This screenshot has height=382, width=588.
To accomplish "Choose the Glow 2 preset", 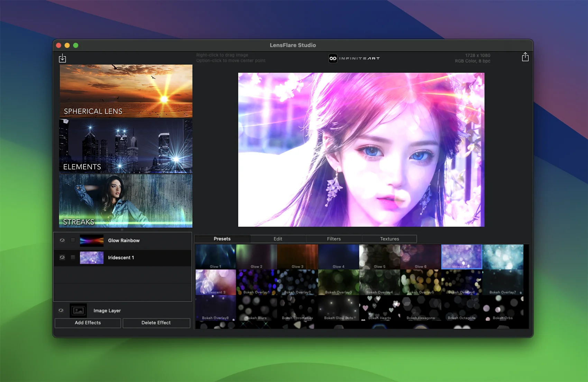I will pyautogui.click(x=256, y=257).
